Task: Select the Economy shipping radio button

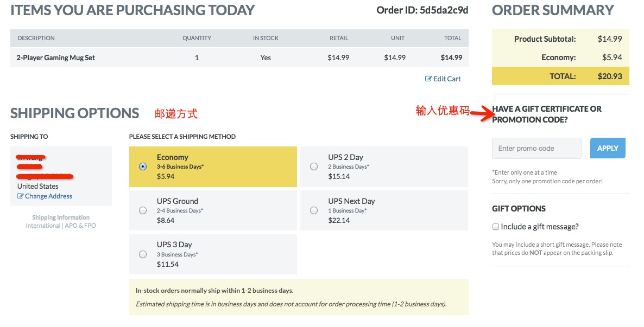Action: point(143,166)
